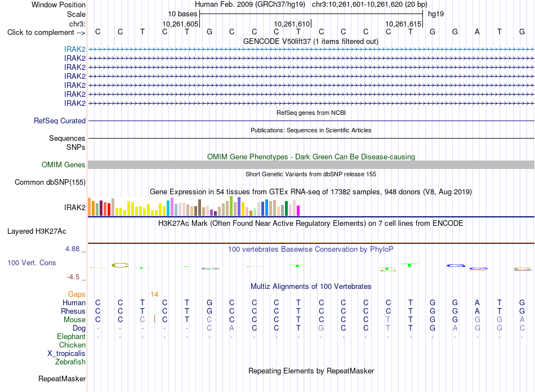Click the large olive C in the PhyloP logo
This screenshot has width=535, height=392.
[120, 265]
